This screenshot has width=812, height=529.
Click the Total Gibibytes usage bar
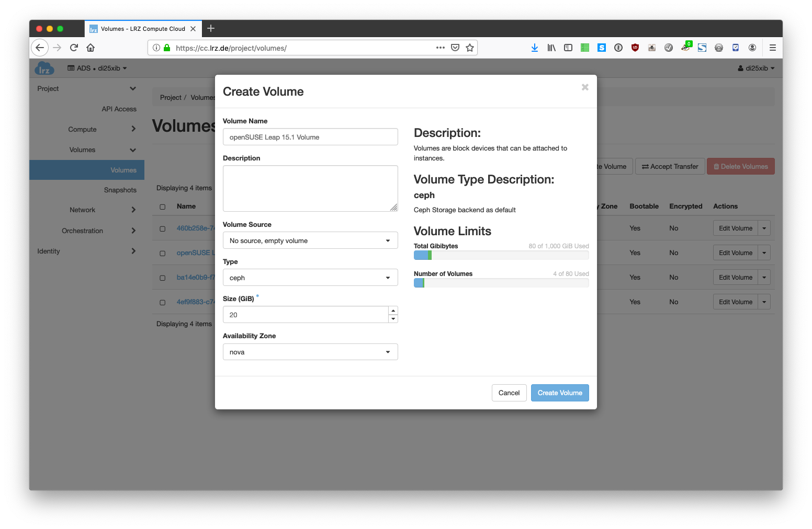coord(501,255)
